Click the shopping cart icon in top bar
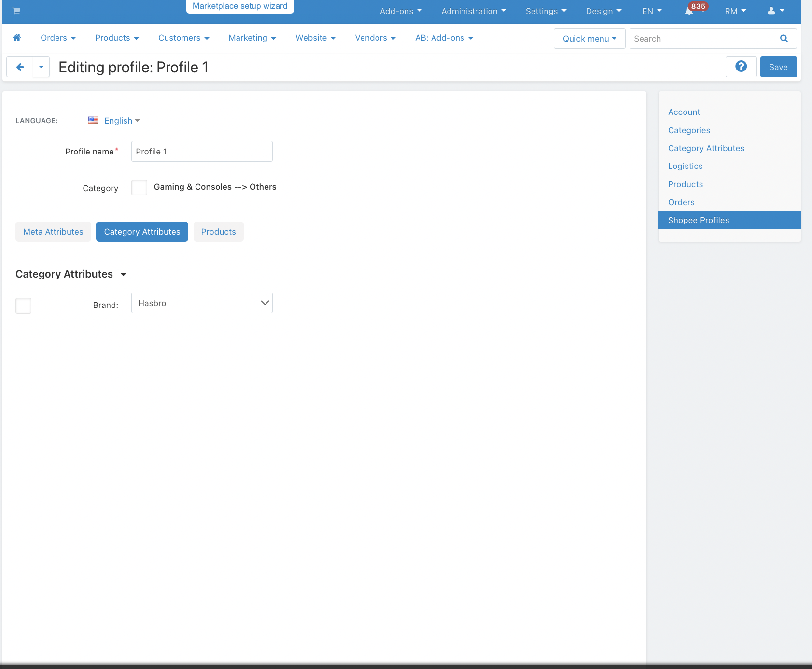The height and width of the screenshot is (669, 812). pyautogui.click(x=16, y=11)
